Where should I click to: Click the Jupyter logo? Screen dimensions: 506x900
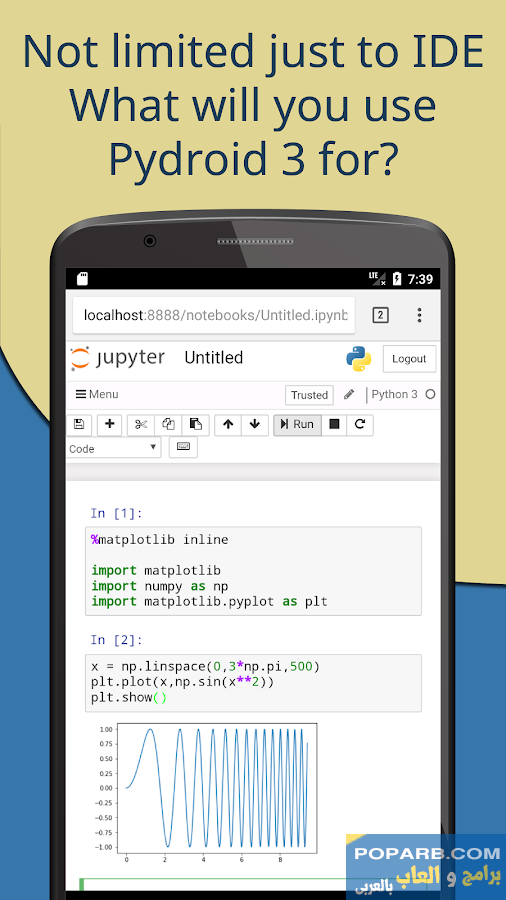[118, 358]
